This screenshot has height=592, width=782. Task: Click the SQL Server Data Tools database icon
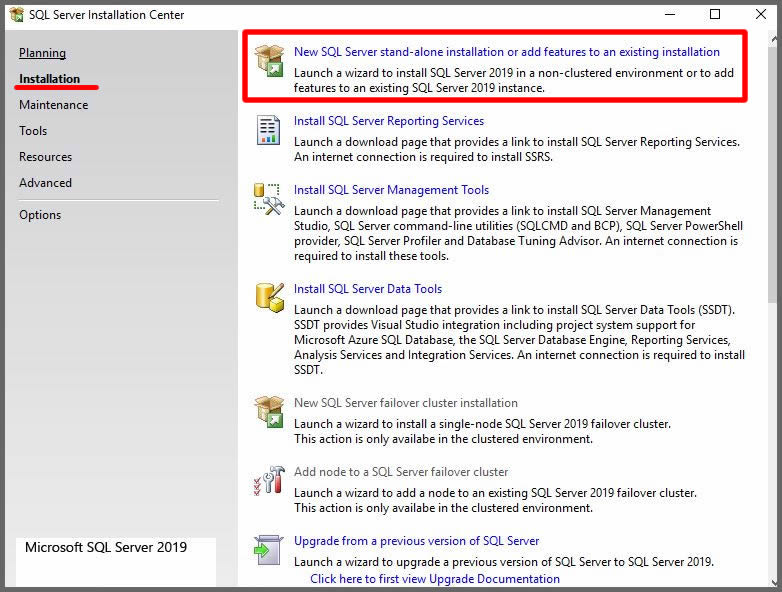269,297
